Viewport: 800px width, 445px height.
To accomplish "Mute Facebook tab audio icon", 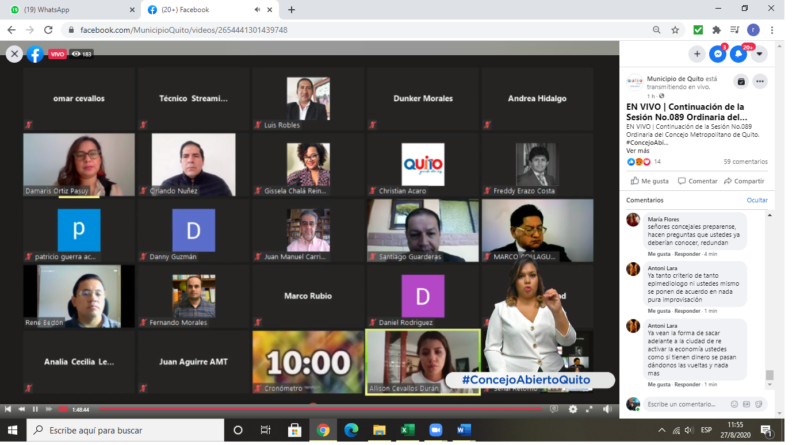I will 258,10.
